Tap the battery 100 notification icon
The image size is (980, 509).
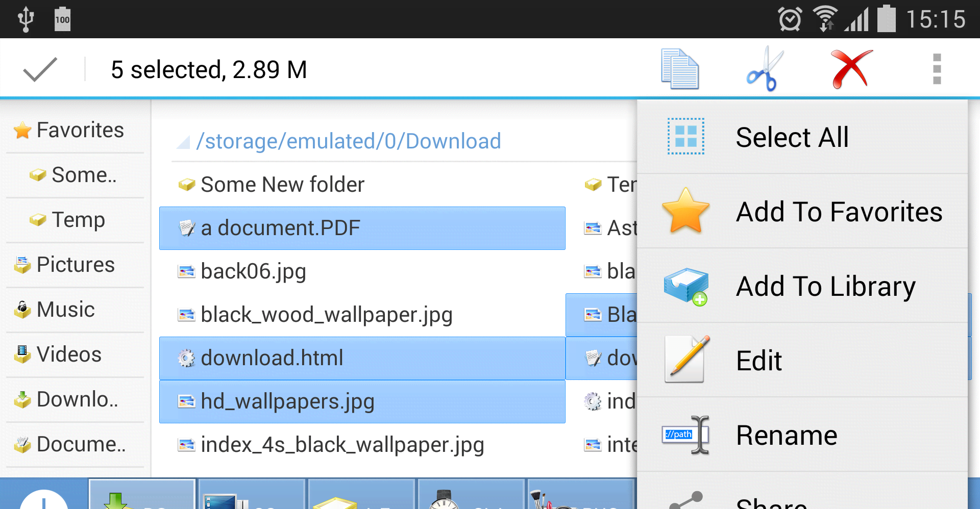tap(62, 19)
